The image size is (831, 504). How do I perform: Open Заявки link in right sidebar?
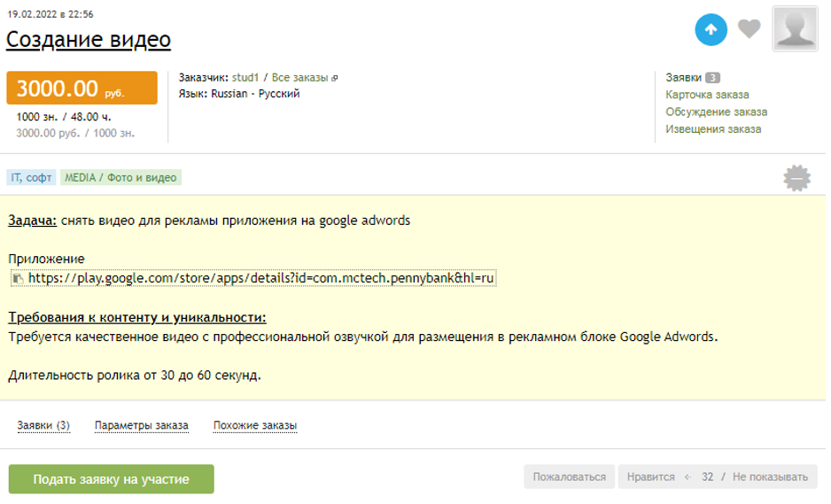[683, 77]
